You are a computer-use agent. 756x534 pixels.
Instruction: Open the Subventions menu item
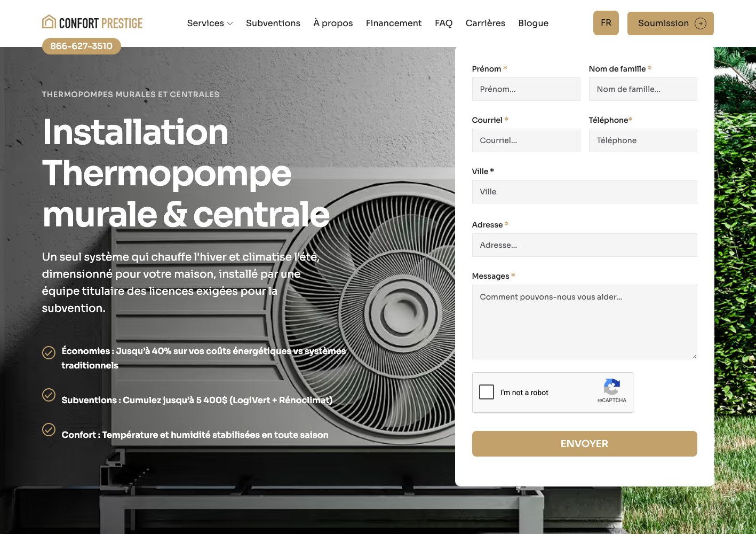273,23
